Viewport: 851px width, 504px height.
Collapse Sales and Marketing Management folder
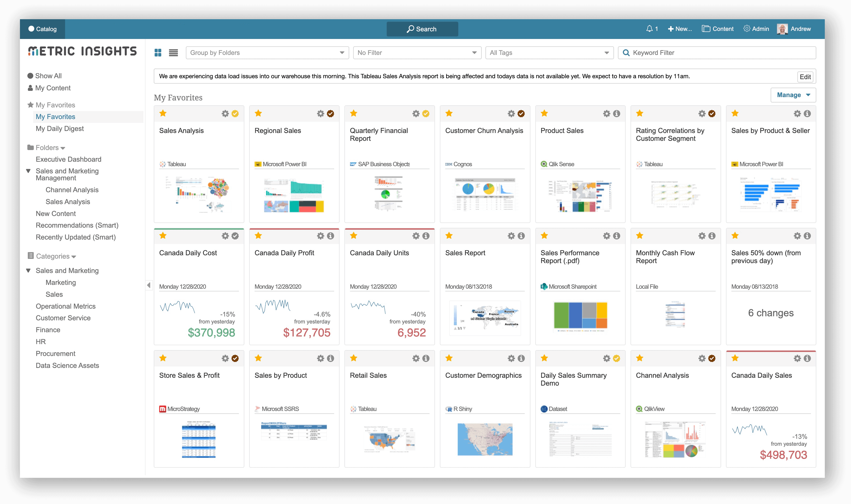tap(29, 171)
